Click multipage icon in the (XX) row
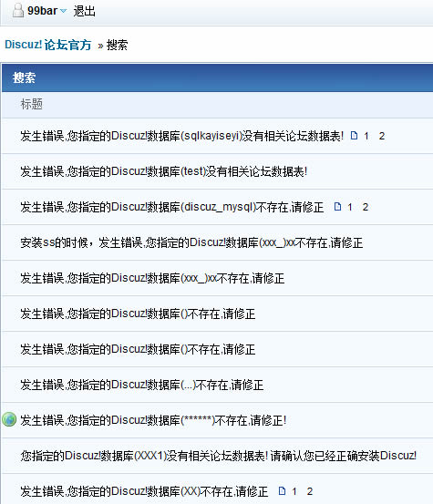This screenshot has height=504, width=433. [282, 491]
